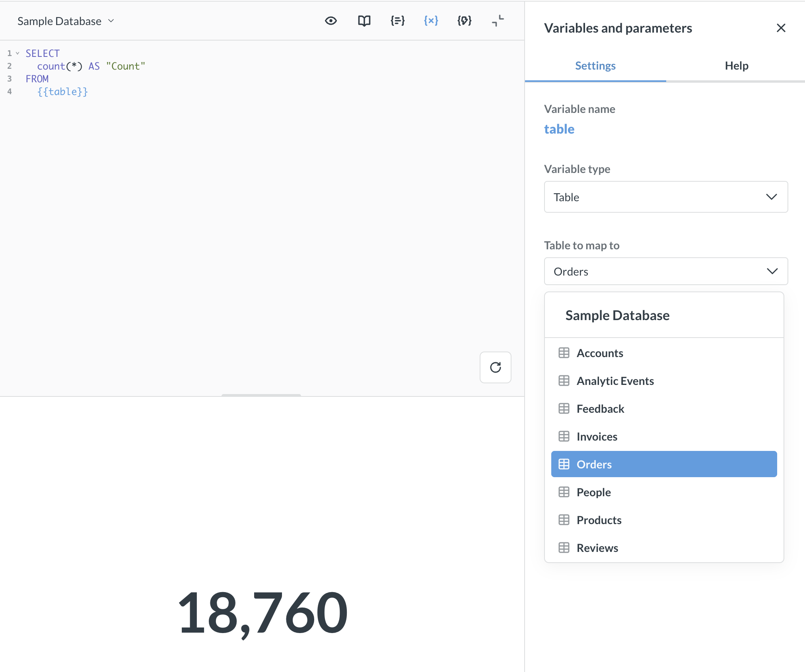Image resolution: width=805 pixels, height=672 pixels.
Task: Select the Settings tab
Action: tap(595, 66)
